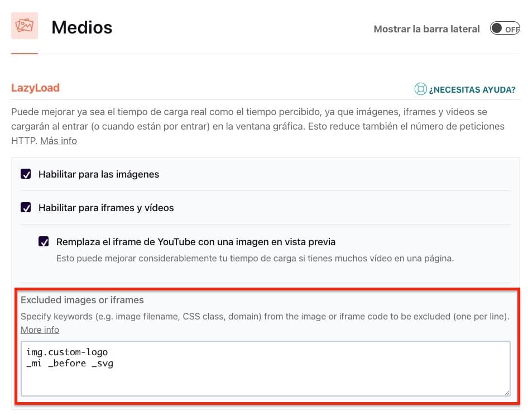Click the Habilitar para las imágenes label

point(99,174)
